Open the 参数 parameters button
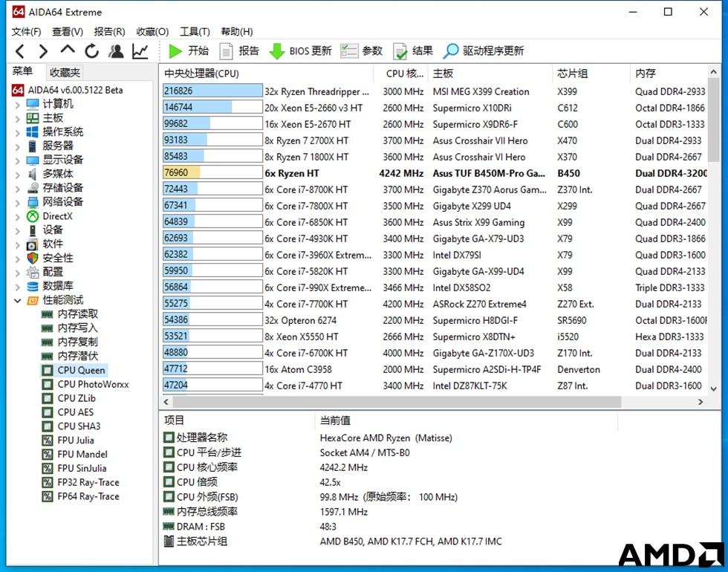 (x=362, y=51)
